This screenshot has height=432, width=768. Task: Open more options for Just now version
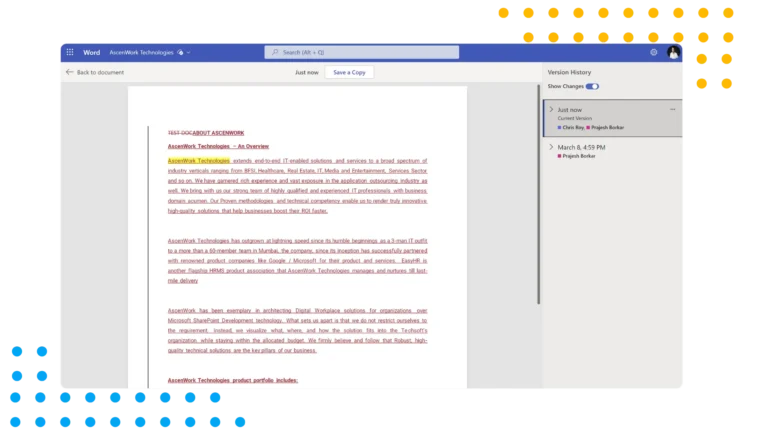672,110
